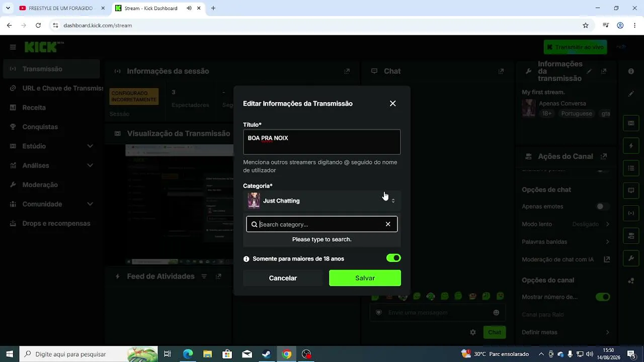Open URL e Chave de Transmissão page
This screenshot has width=644, height=362.
coord(52,88)
